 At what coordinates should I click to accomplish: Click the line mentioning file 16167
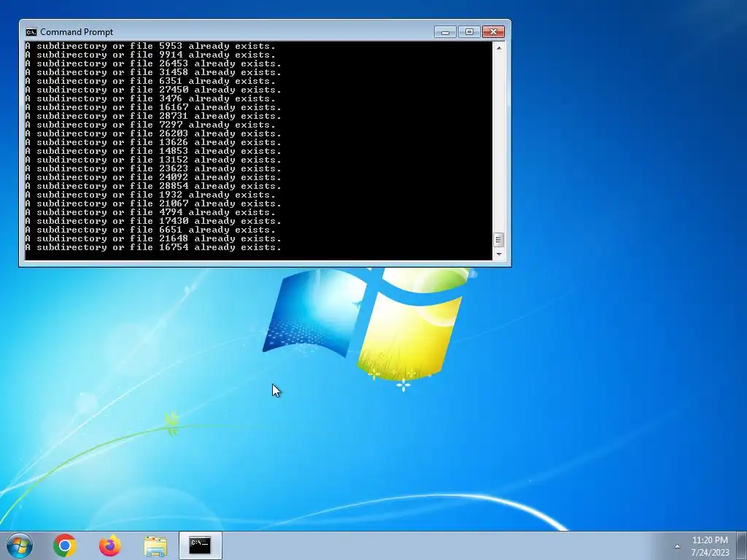(153, 107)
